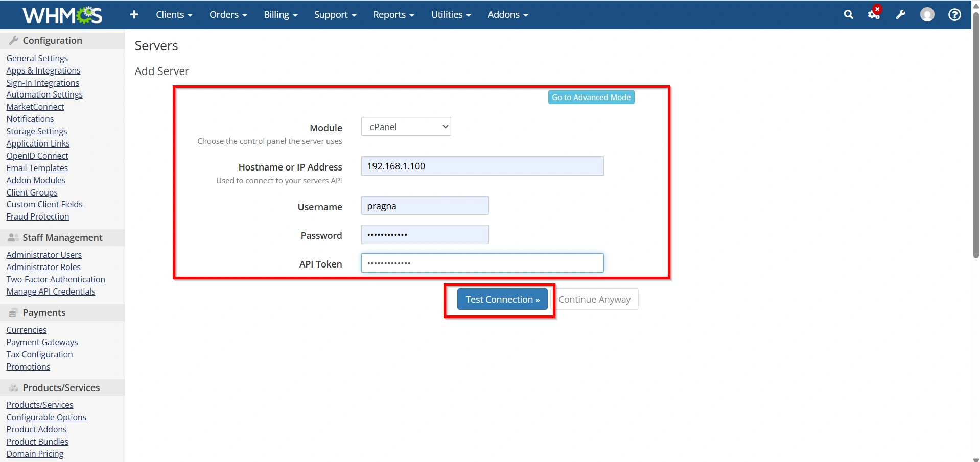
Task: Open Tax Configuration link
Action: [x=40, y=354]
